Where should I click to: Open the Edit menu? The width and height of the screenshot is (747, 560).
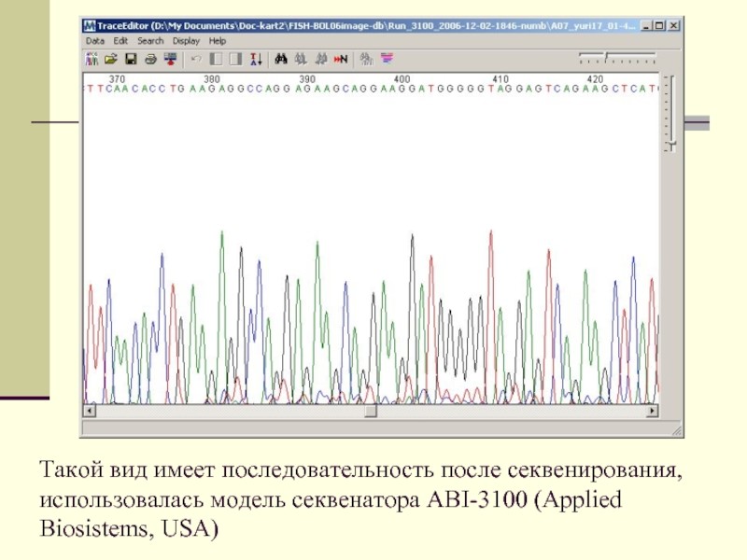(x=120, y=41)
